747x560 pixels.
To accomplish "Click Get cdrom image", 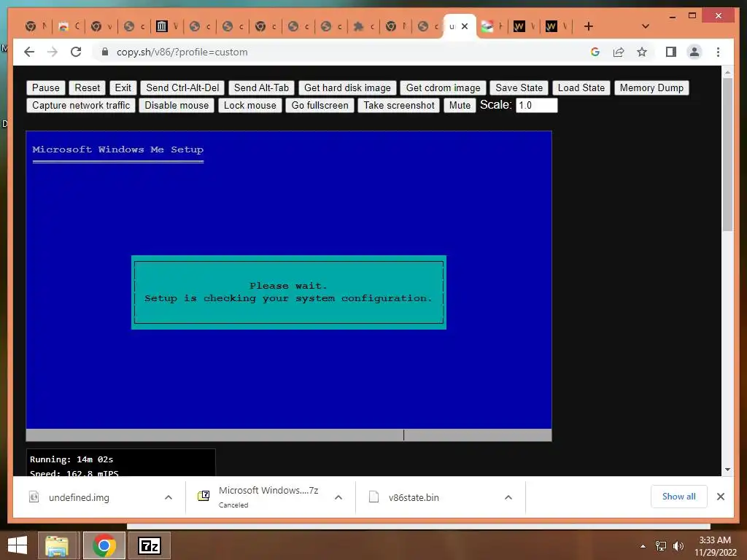I will point(443,87).
